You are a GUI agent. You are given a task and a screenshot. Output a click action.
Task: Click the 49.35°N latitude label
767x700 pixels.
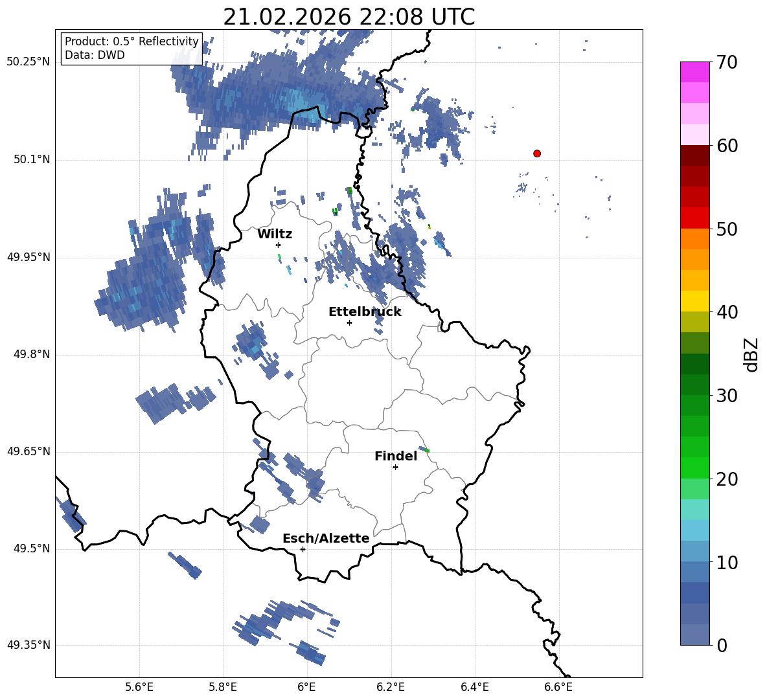click(29, 645)
